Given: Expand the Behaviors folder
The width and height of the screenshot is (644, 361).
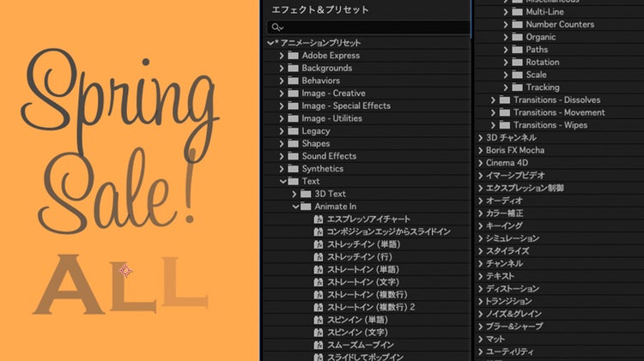Looking at the screenshot, I should pyautogui.click(x=282, y=81).
